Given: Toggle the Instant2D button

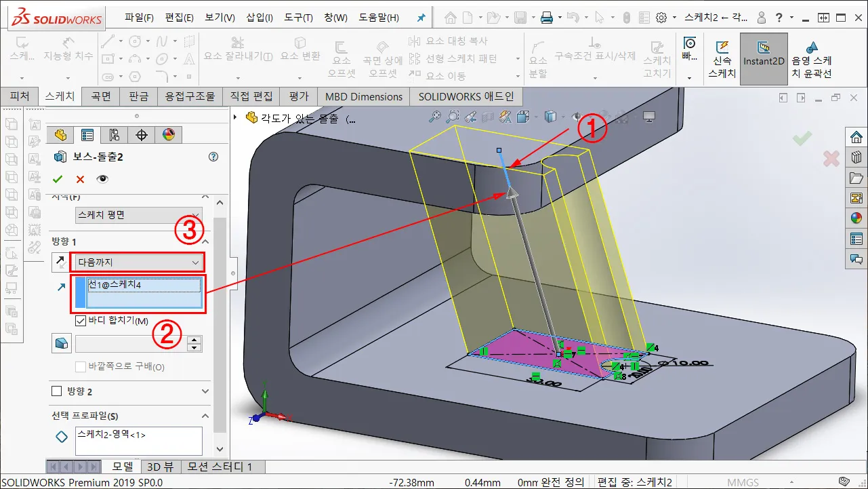Looking at the screenshot, I should [764, 59].
